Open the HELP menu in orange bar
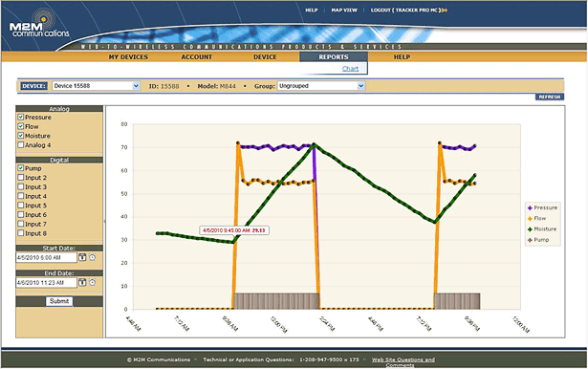 tap(402, 57)
